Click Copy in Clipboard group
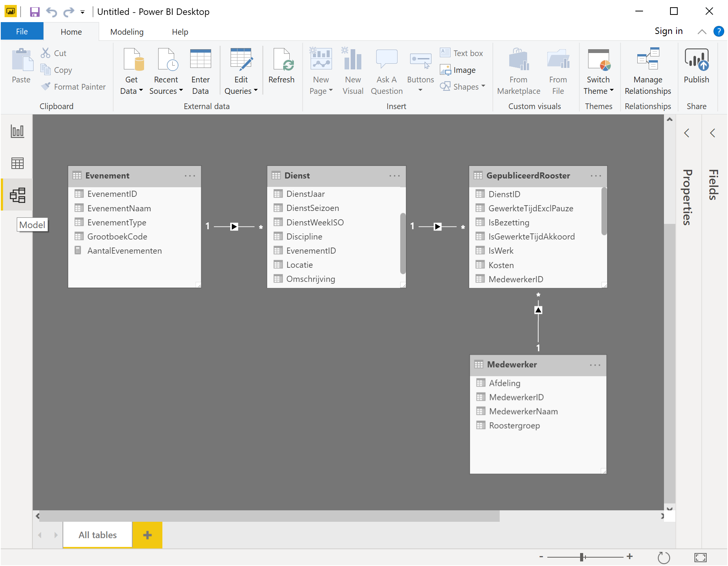The height and width of the screenshot is (566, 728). tap(56, 70)
